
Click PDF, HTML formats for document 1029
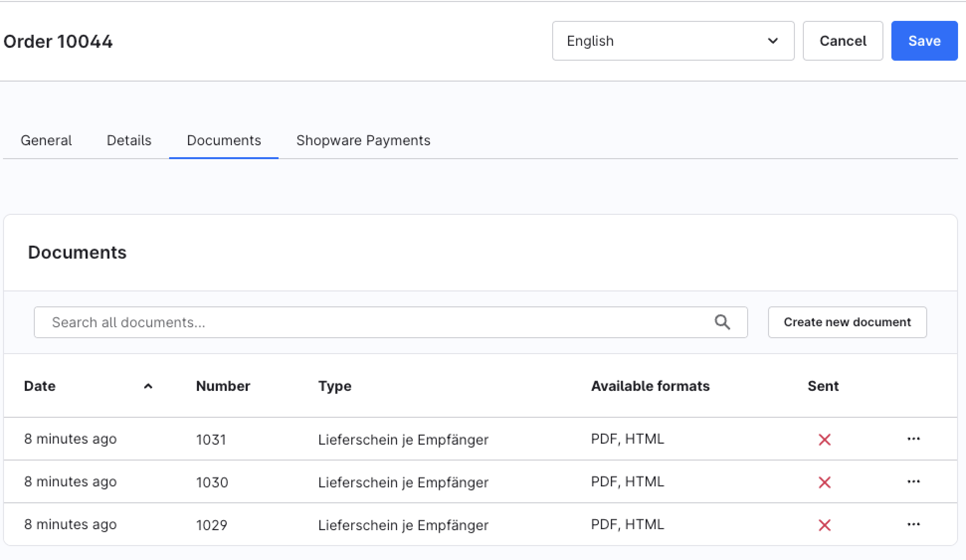point(627,524)
